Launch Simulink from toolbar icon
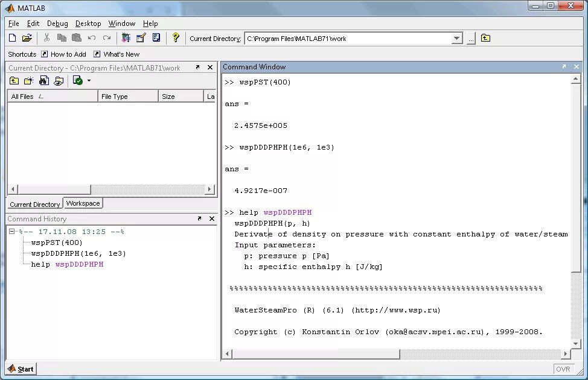 point(126,38)
